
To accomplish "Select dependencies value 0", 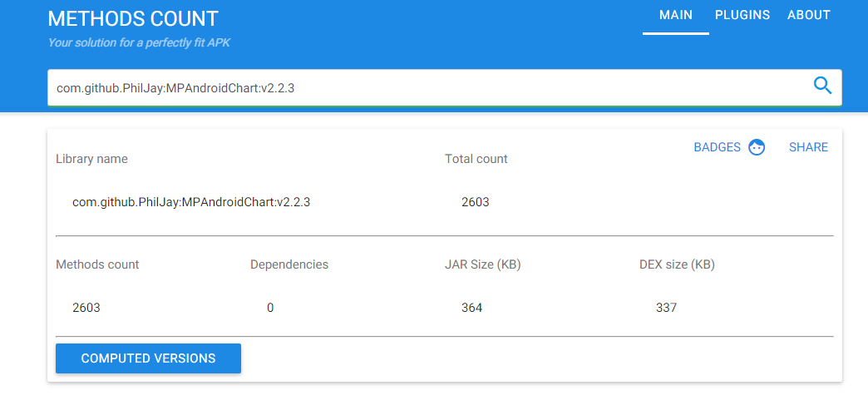I will click(270, 308).
